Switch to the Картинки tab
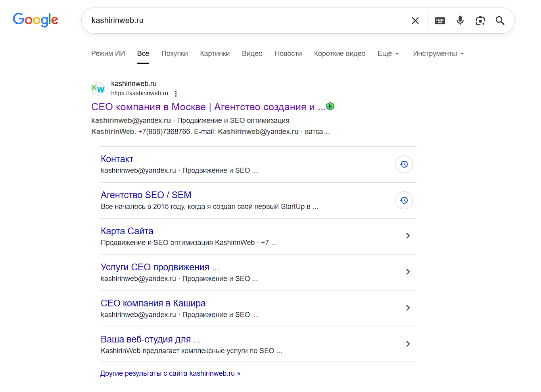This screenshot has height=392, width=541. [x=215, y=53]
